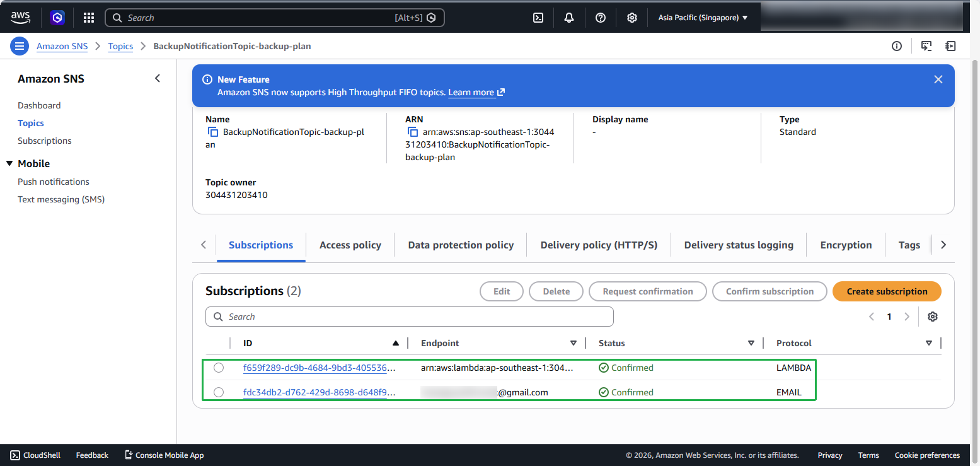
Task: Open the Feedback link in footer
Action: (x=92, y=455)
